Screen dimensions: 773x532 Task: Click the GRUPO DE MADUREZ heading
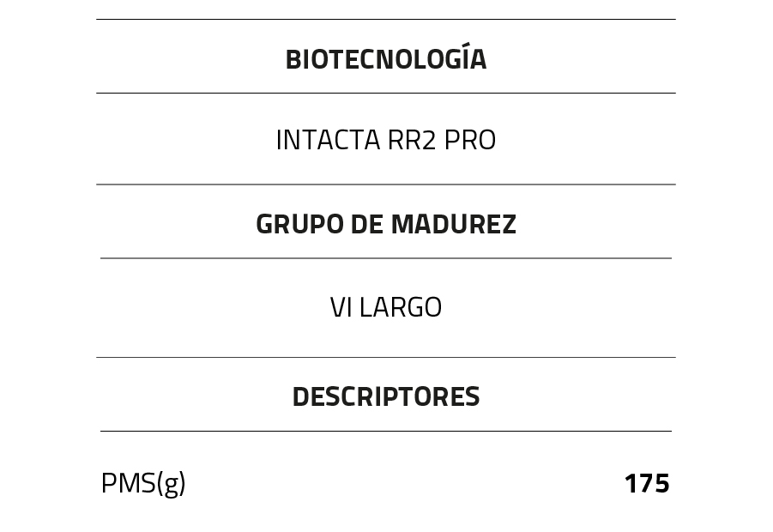386,224
